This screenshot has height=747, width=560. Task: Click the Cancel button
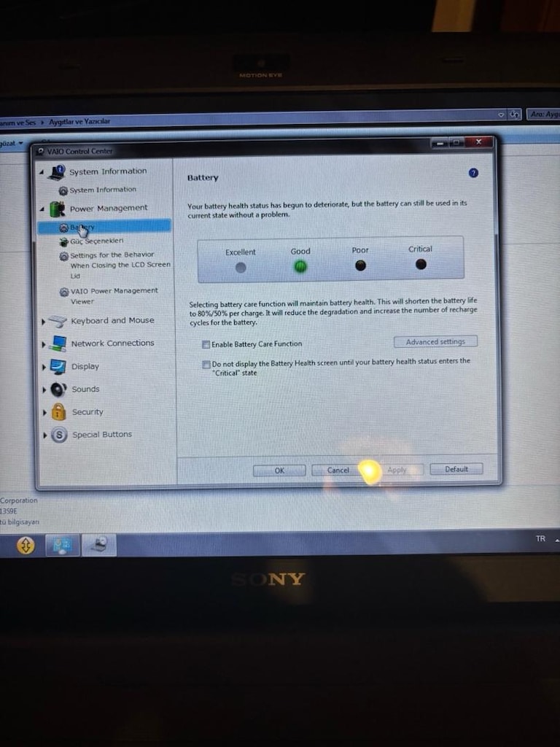(338, 471)
